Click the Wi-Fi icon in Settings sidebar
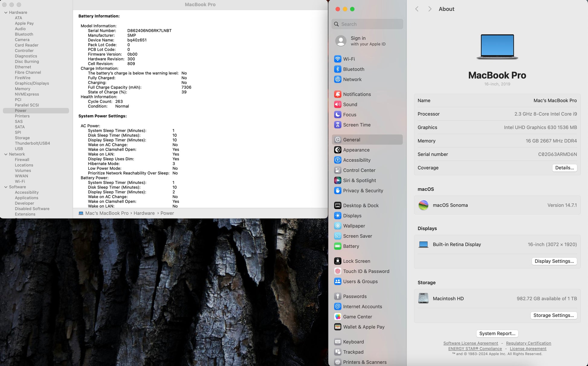This screenshot has height=366, width=588. point(338,59)
